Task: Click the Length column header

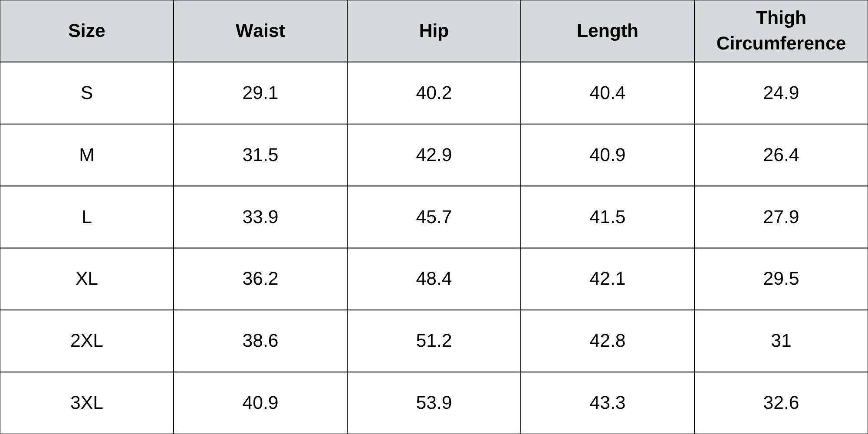Action: tap(608, 31)
